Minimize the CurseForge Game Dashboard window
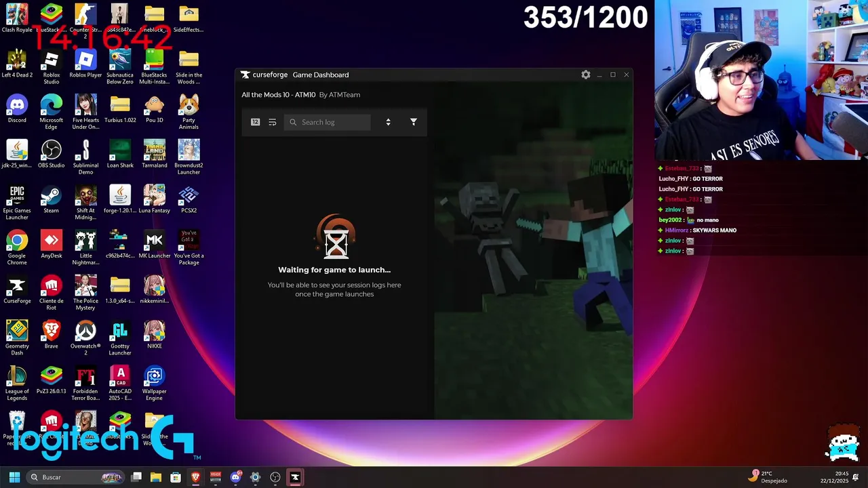The width and height of the screenshot is (868, 488). (599, 75)
